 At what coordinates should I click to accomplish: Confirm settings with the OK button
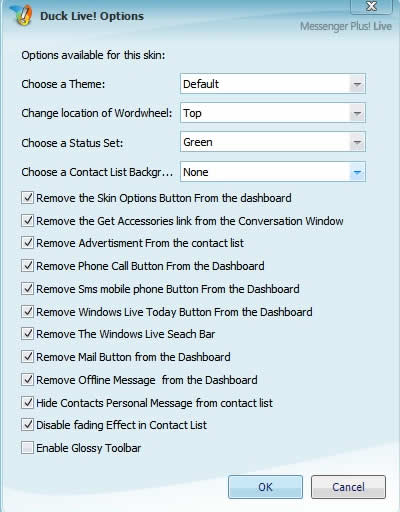tap(265, 487)
